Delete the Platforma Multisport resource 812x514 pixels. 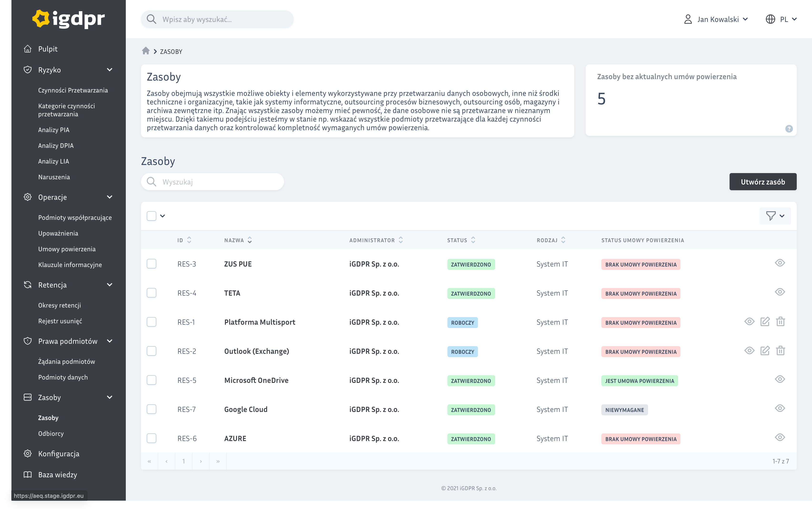point(780,322)
